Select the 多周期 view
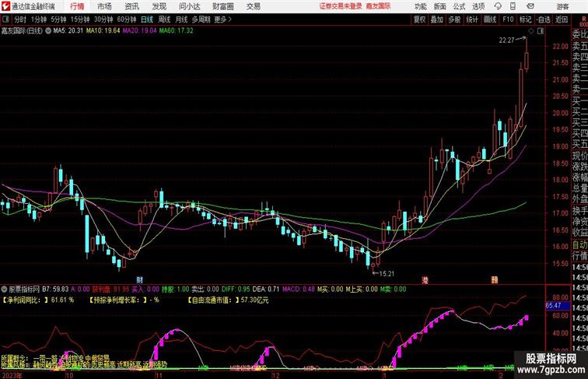The height and width of the screenshot is (379, 588). pyautogui.click(x=201, y=19)
